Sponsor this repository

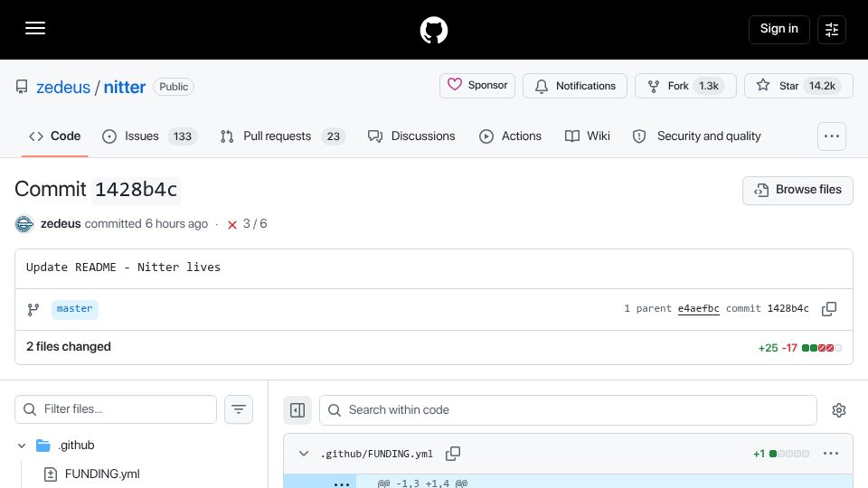click(477, 86)
